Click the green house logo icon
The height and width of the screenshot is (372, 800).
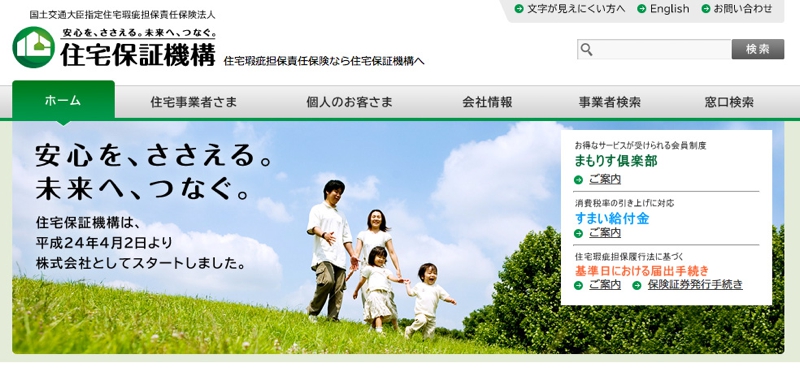point(34,47)
